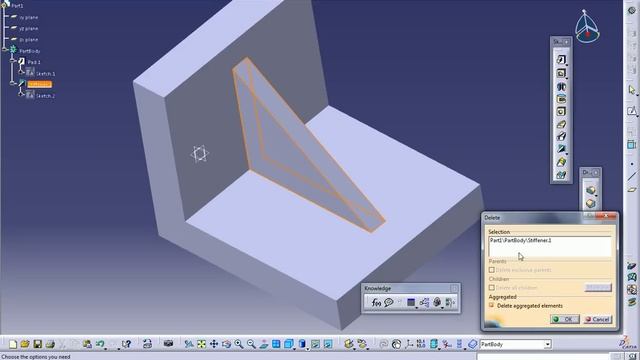Click Select arrow tool in right toolbar
This screenshot has height=360, width=640.
(x=632, y=90)
